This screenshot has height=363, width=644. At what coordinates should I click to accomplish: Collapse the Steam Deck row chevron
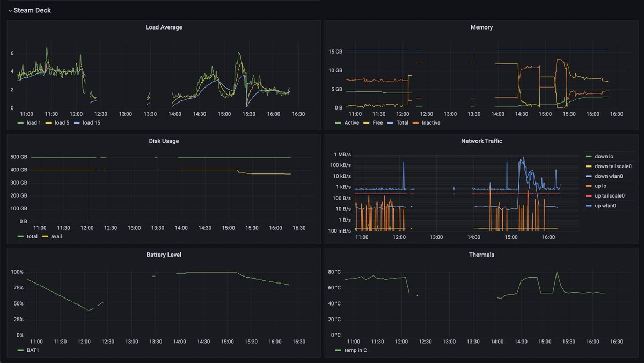coord(10,10)
